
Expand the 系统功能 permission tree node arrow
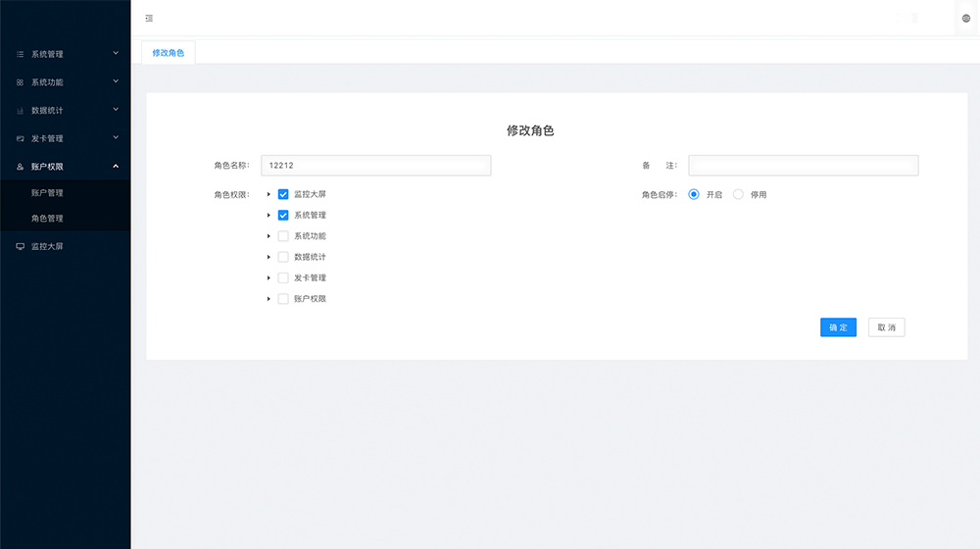(269, 236)
